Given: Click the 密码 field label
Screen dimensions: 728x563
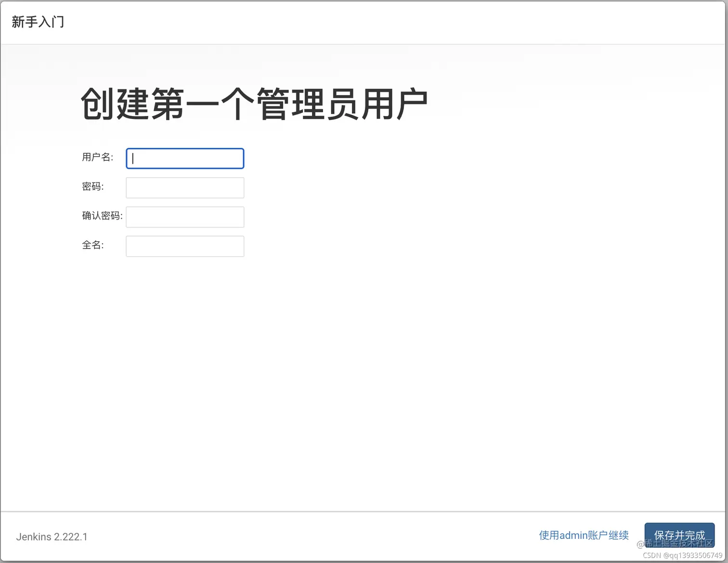Looking at the screenshot, I should click(92, 187).
